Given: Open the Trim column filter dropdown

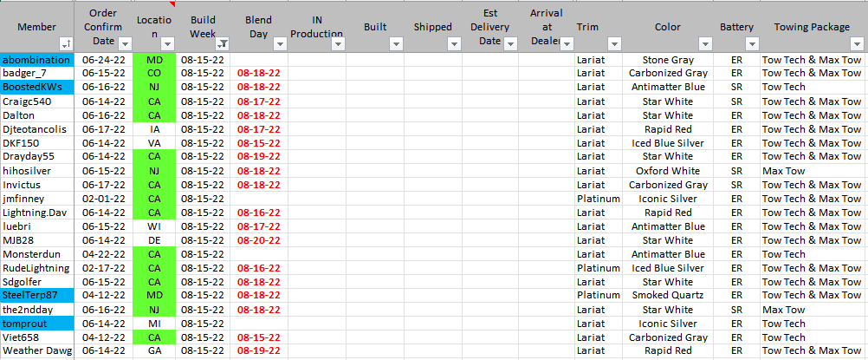Looking at the screenshot, I should click(x=613, y=43).
